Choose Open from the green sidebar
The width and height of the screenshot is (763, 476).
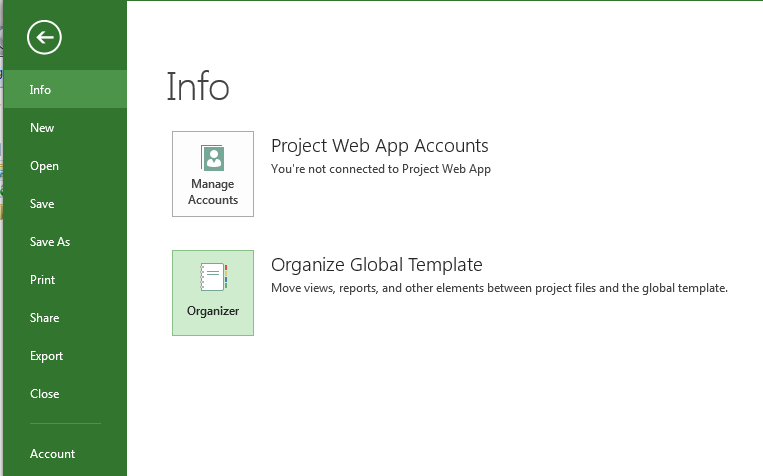click(44, 166)
